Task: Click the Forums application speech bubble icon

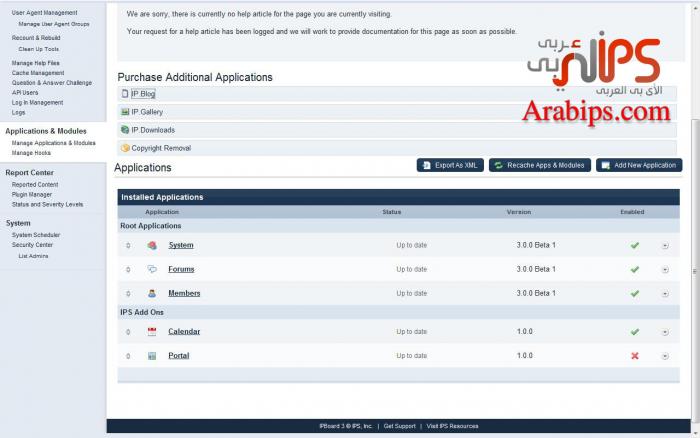Action: [x=152, y=269]
